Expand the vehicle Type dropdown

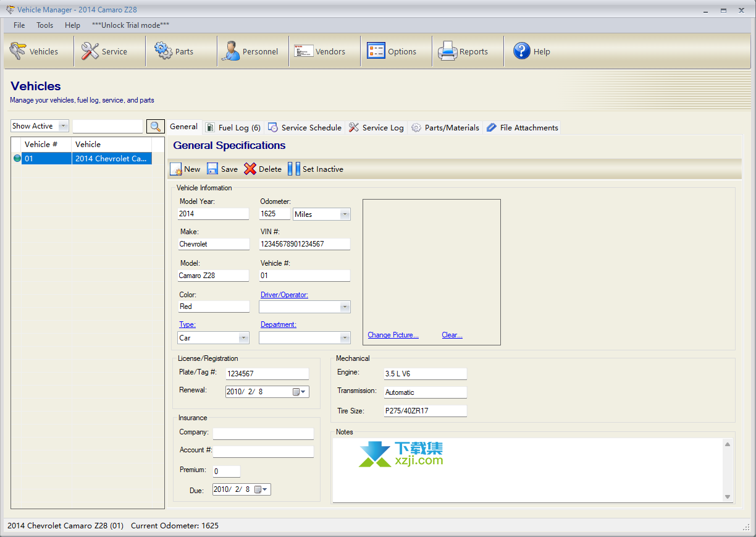click(244, 338)
